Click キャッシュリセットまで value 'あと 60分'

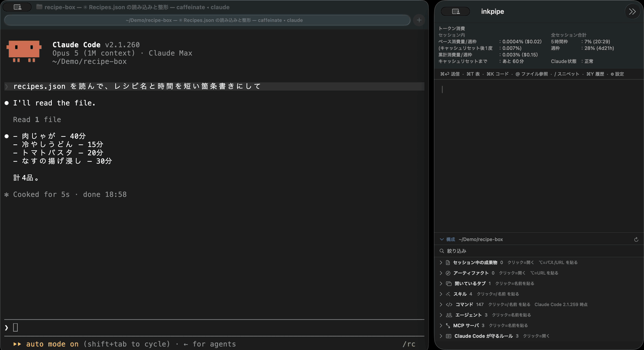pyautogui.click(x=513, y=61)
